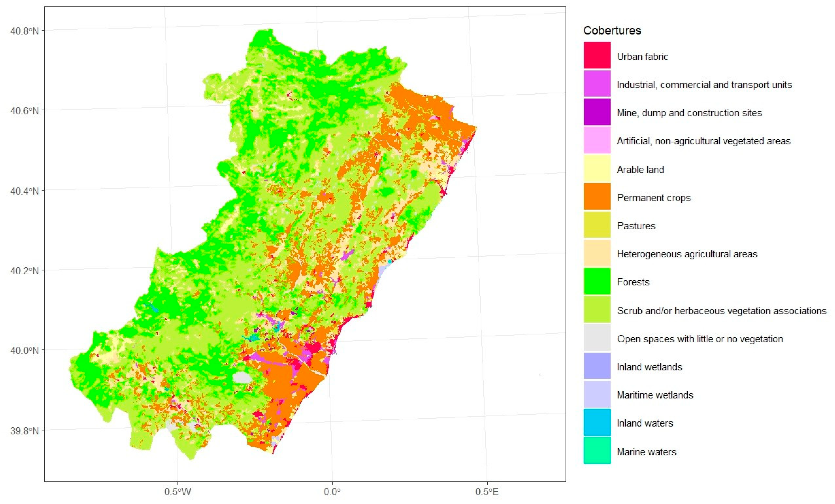Click the Industrial, commercial and transport units swatch

(597, 84)
